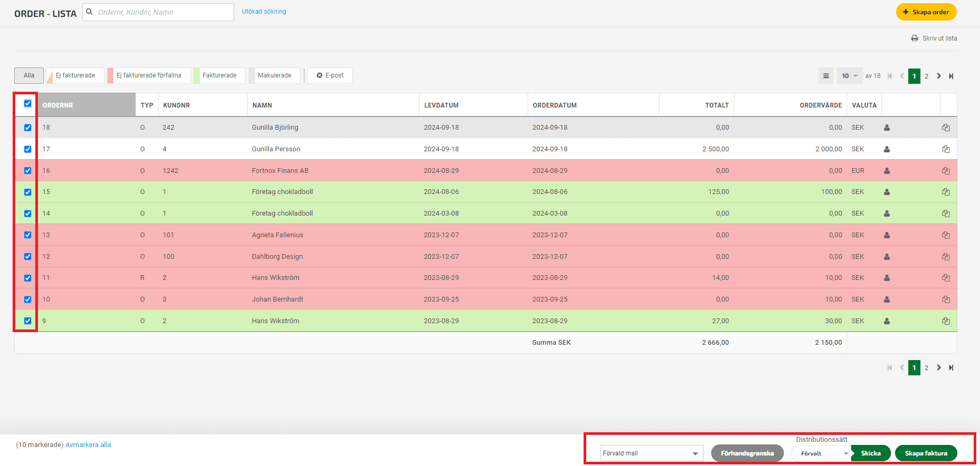Select the E-post filter
The width and height of the screenshot is (980, 466).
(330, 75)
